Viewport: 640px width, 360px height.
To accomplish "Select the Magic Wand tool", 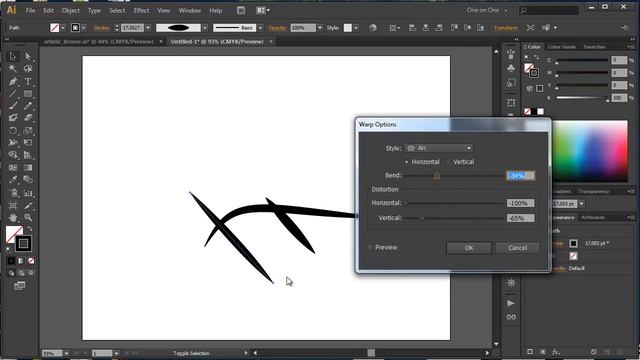I will 13,69.
